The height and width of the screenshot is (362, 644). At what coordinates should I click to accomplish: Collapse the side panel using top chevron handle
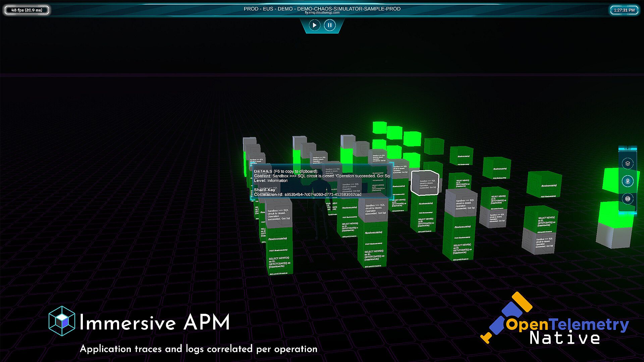click(628, 148)
